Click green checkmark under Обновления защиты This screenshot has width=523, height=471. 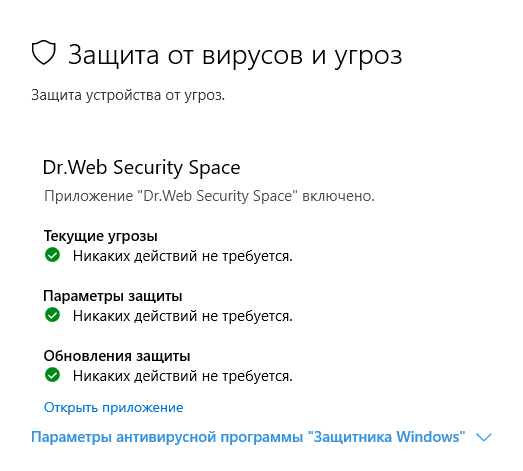point(52,375)
